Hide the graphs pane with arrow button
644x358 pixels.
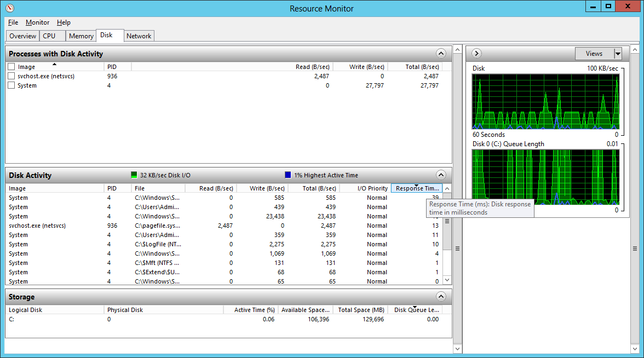pos(476,54)
